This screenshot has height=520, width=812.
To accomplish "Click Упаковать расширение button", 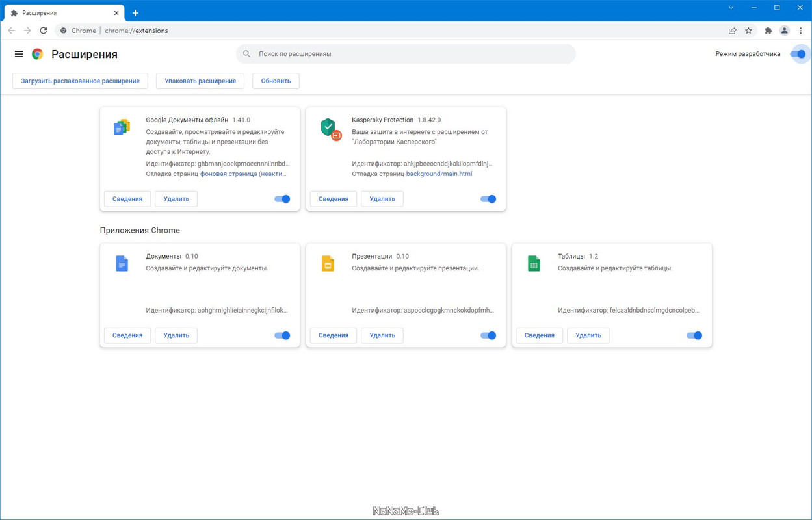I will point(200,81).
